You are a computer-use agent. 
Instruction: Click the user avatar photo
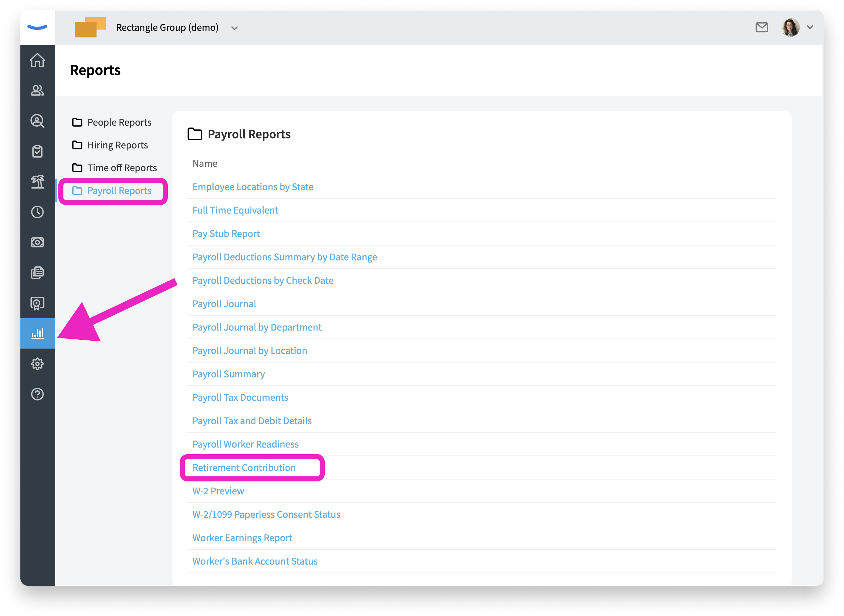click(x=790, y=27)
